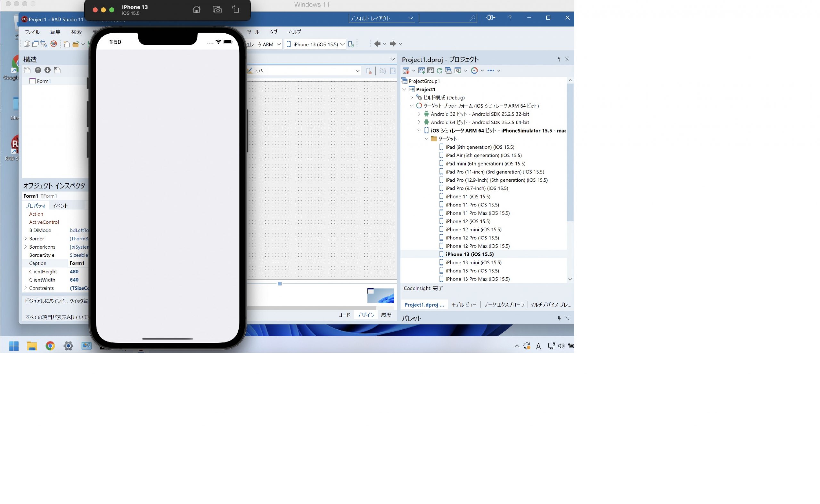Click the New items icon in RAD Studio toolbar
This screenshot has width=820, height=504.
(67, 44)
